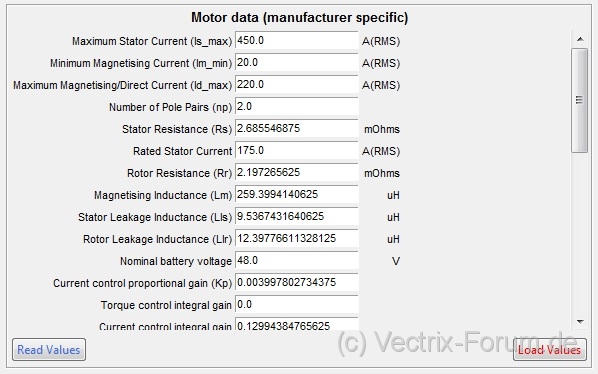Click the Minimum Magnetising Current field
The image size is (598, 374).
click(297, 63)
